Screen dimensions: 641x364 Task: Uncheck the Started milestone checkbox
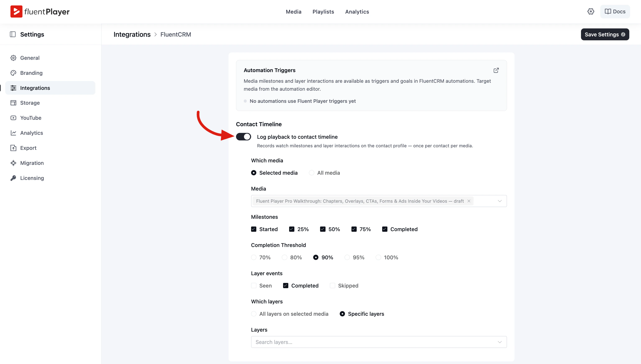pos(254,229)
